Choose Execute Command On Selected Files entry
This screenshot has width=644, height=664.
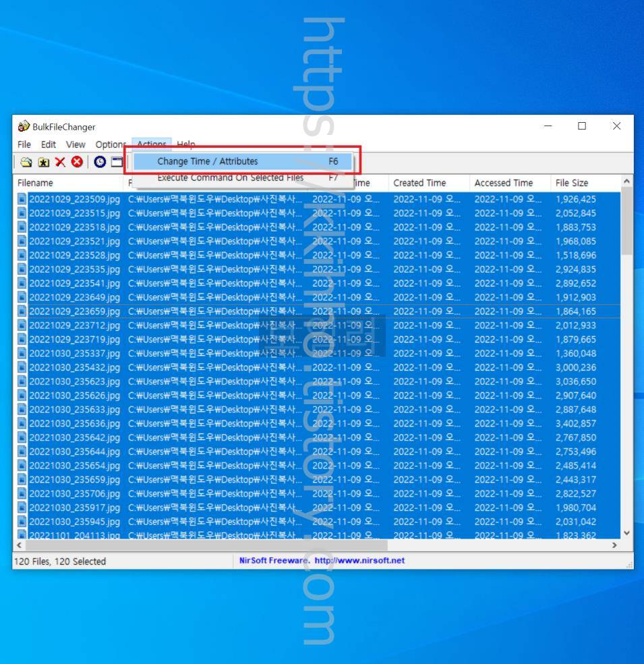coord(243,177)
